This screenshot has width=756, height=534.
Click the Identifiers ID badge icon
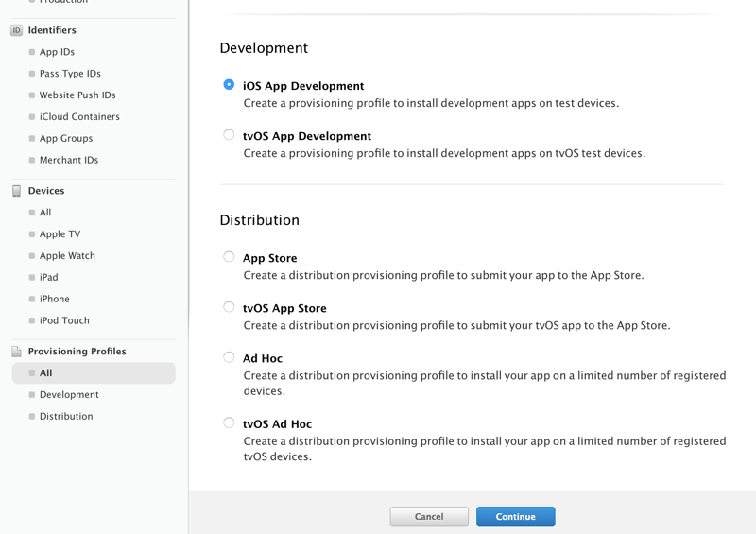pos(16,30)
